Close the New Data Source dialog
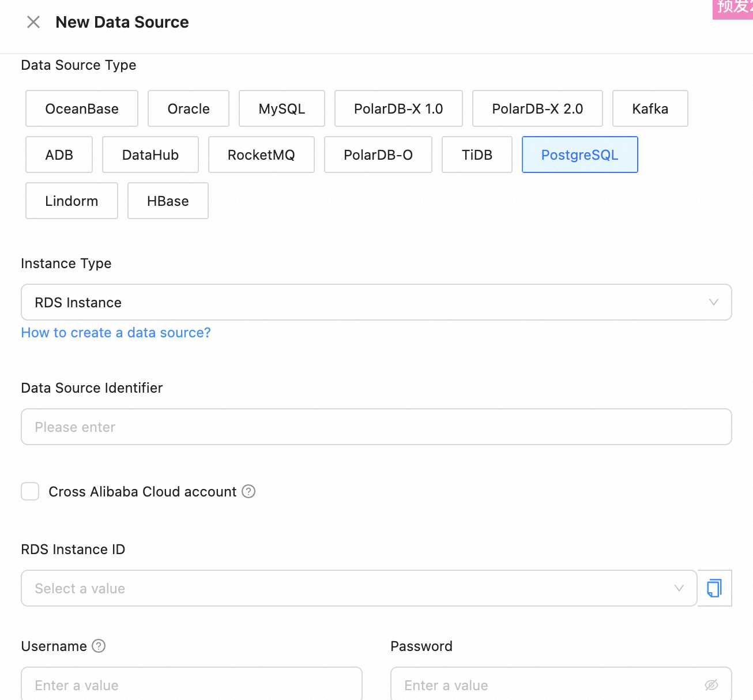The height and width of the screenshot is (700, 753). tap(33, 22)
